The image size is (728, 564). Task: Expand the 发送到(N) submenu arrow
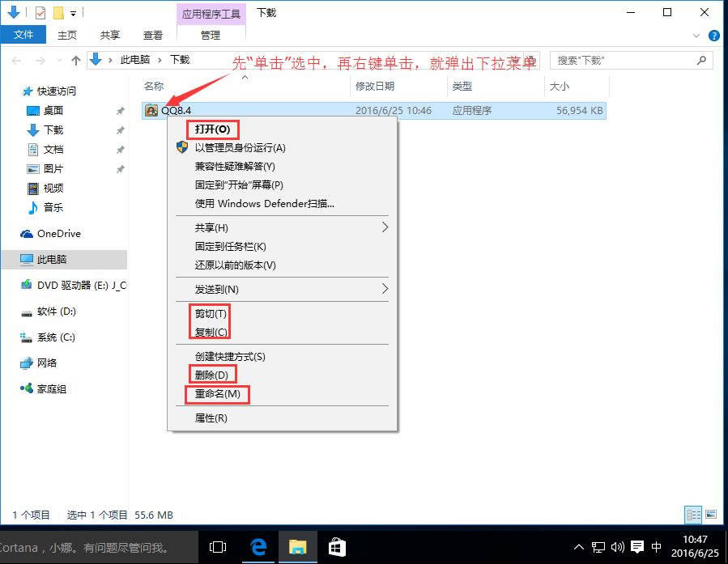click(385, 289)
